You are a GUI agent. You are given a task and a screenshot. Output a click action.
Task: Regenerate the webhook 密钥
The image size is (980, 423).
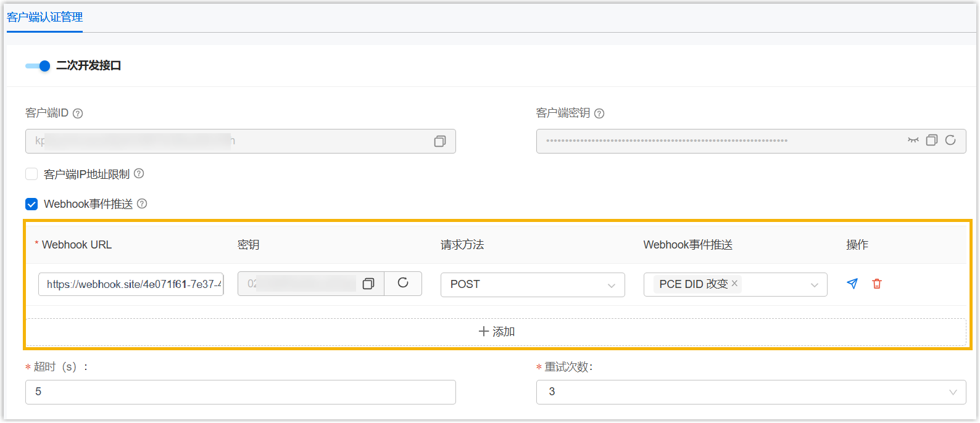(x=403, y=283)
